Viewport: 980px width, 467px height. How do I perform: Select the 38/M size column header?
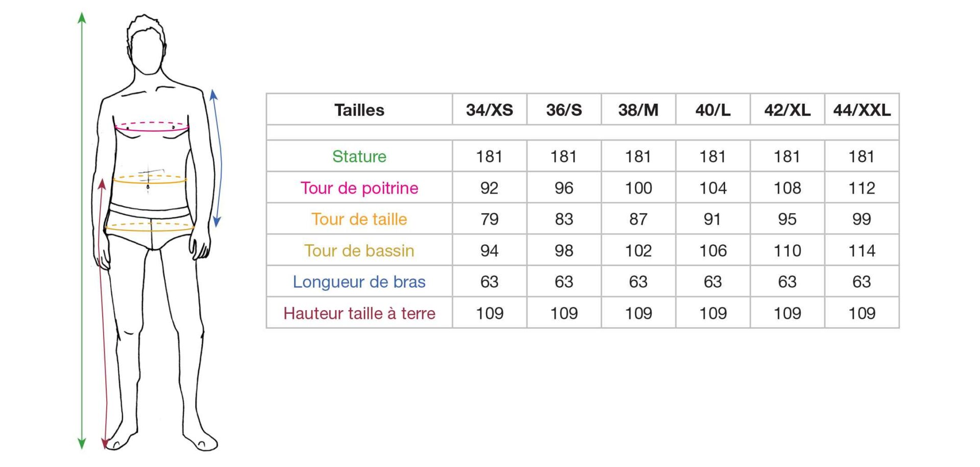pos(639,110)
